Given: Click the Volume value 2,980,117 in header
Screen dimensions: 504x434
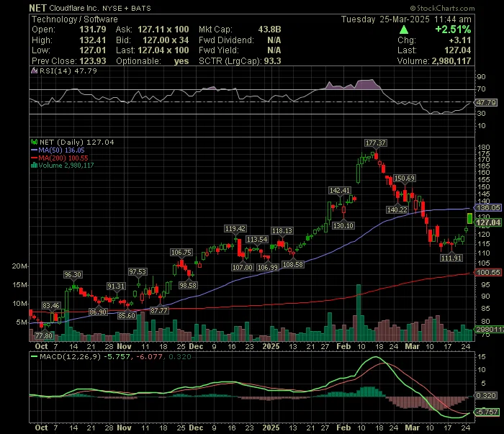Looking at the screenshot, I should tap(451, 61).
